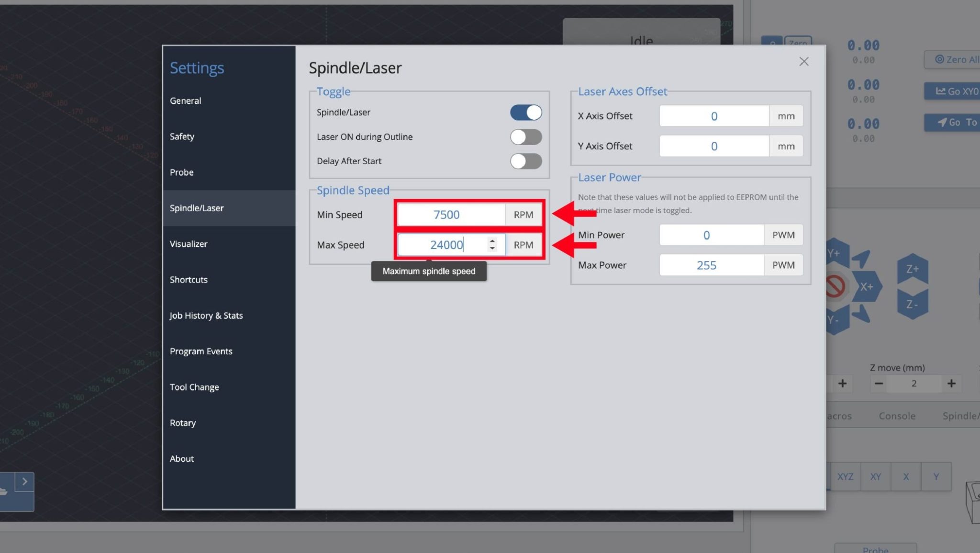980x553 pixels.
Task: Click the red jog cancel icon
Action: click(x=835, y=287)
